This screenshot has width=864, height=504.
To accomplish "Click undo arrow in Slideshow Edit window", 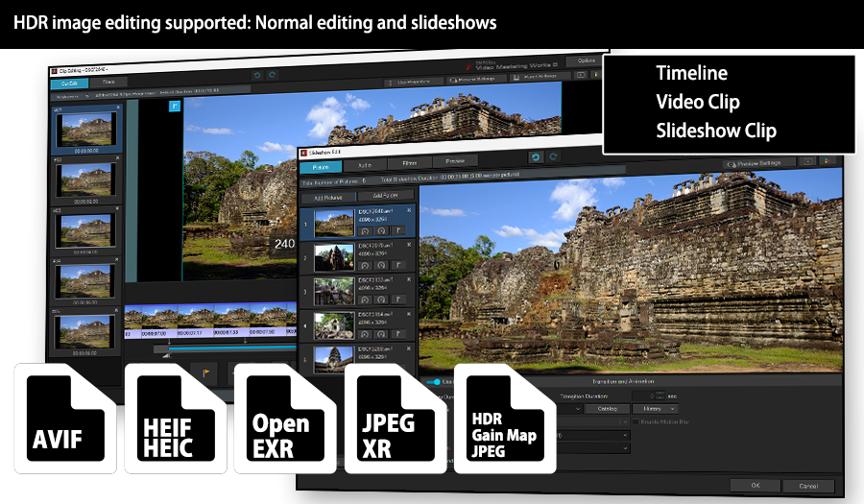I will pyautogui.click(x=535, y=157).
